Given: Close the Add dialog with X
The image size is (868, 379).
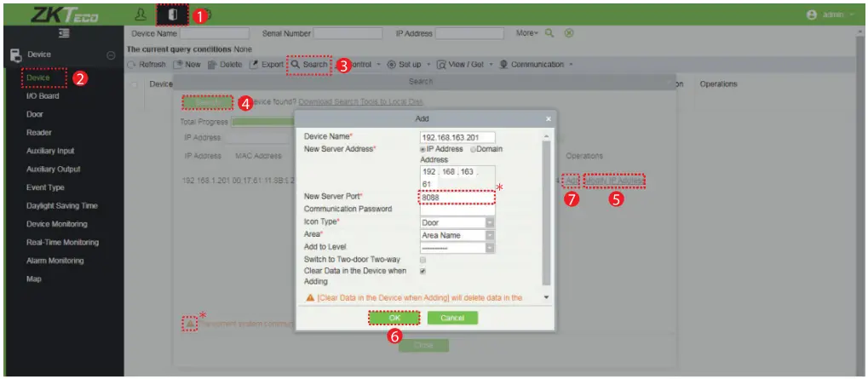Looking at the screenshot, I should coord(549,118).
